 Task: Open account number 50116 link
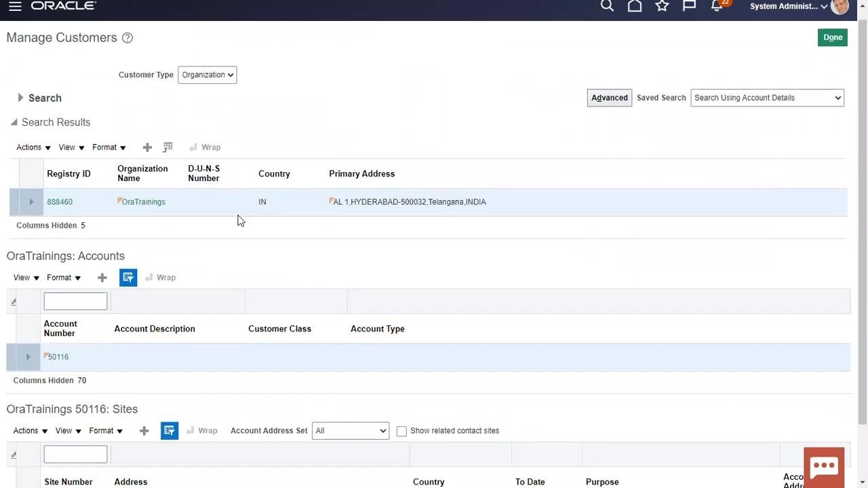[58, 357]
